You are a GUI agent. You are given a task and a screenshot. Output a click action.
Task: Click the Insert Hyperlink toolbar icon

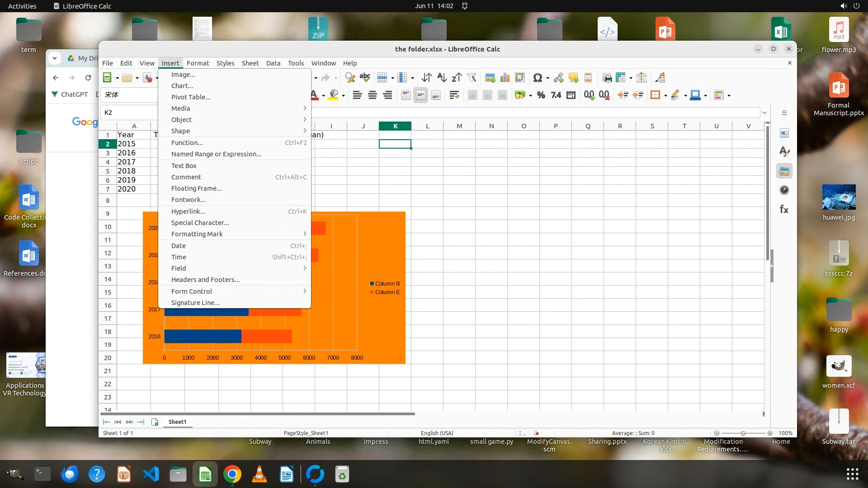[x=558, y=78]
